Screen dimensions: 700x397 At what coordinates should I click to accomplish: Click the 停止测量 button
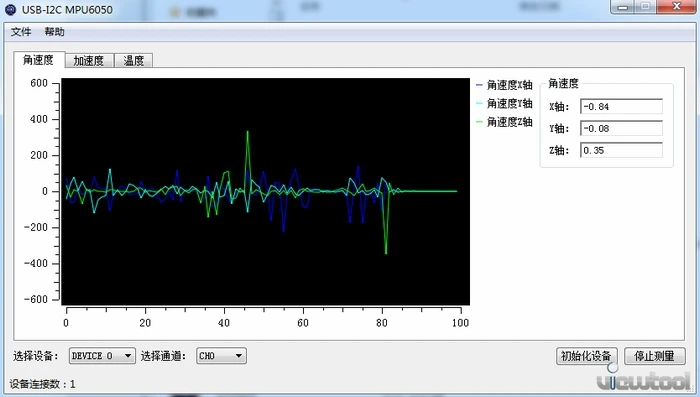click(x=654, y=356)
